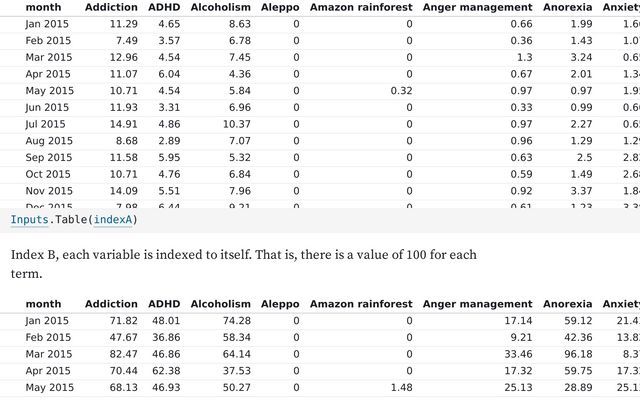Image resolution: width=640 pixels, height=400 pixels.
Task: Sort Index B table by month header
Action: click(x=43, y=304)
